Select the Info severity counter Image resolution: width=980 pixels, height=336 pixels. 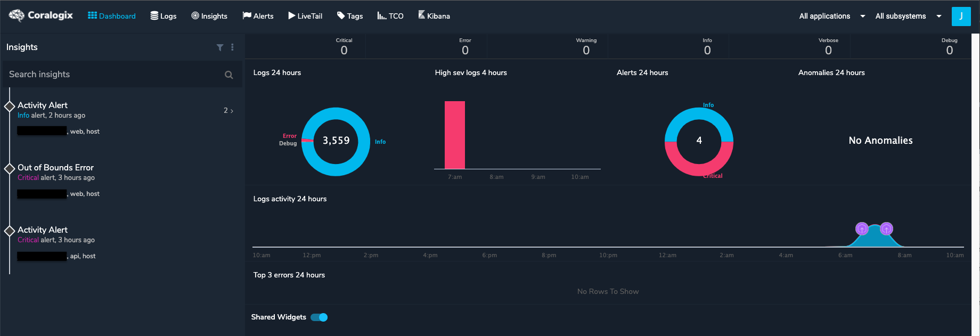click(x=707, y=47)
